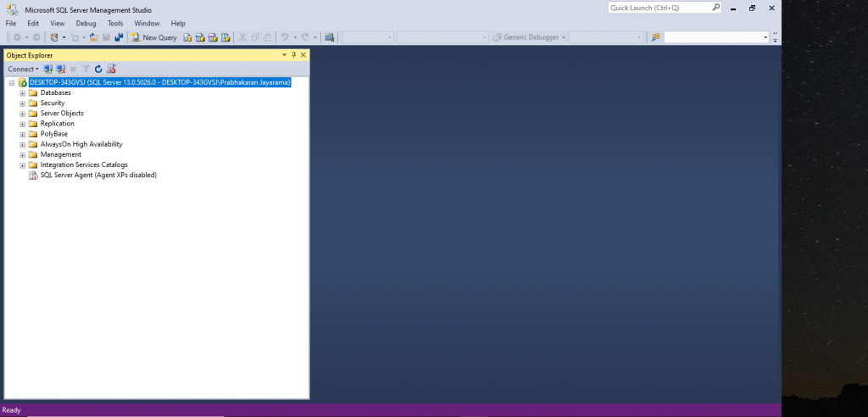This screenshot has height=417, width=868.
Task: Select SQL Server Agent (Agent XPs disabled)
Action: pos(98,175)
